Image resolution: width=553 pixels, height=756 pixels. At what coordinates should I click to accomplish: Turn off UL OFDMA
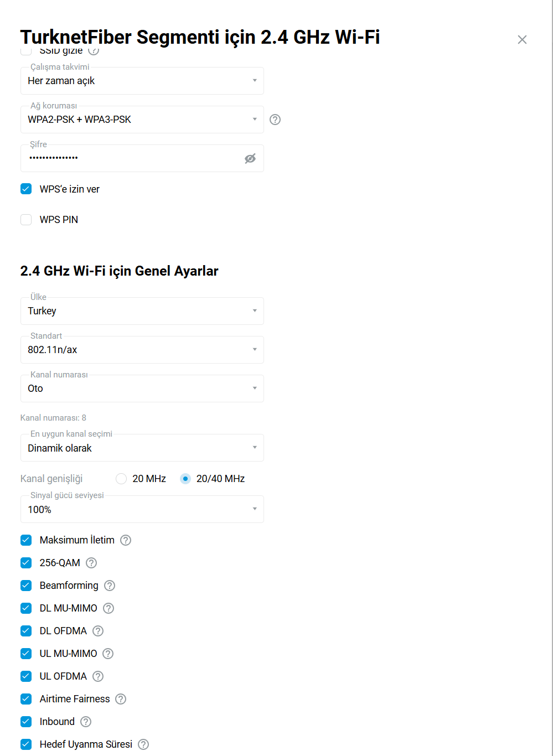click(26, 676)
